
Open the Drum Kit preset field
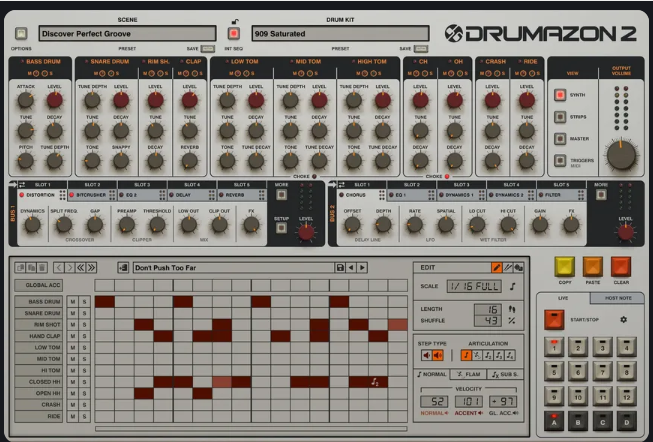tap(340, 33)
